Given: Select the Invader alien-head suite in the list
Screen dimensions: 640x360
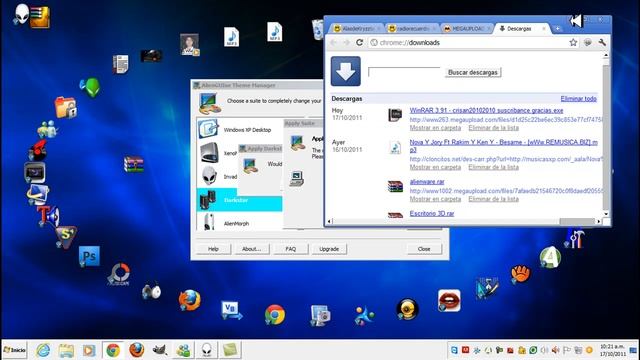Looking at the screenshot, I should (218, 176).
